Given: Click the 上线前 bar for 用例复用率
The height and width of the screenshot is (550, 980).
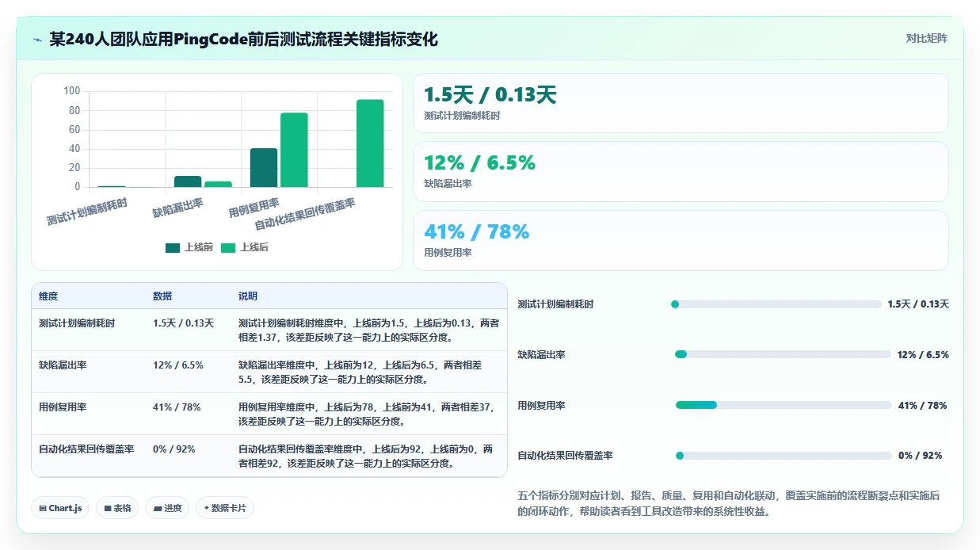Looking at the screenshot, I should pyautogui.click(x=264, y=168).
